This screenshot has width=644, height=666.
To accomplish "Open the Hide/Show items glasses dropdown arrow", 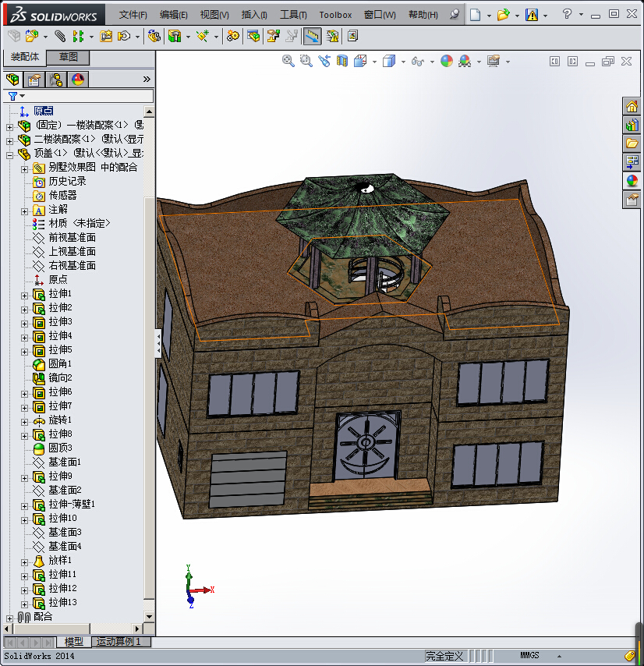I will click(431, 62).
